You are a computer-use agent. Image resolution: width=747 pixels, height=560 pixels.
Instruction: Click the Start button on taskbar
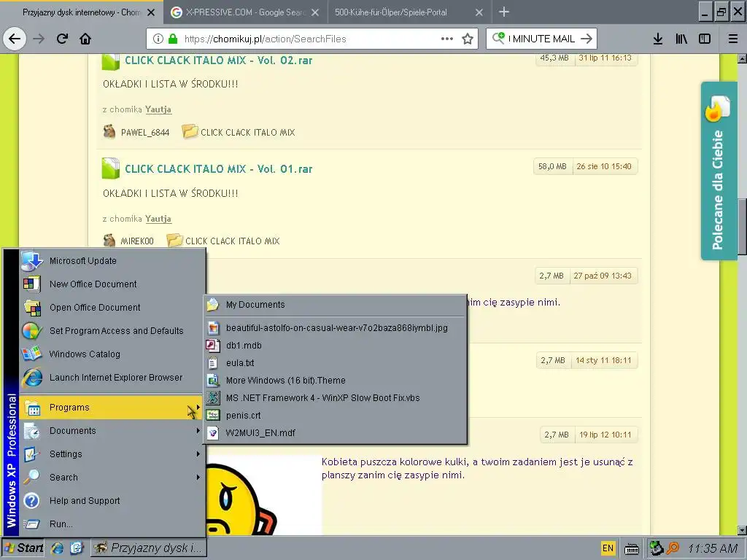[24, 548]
